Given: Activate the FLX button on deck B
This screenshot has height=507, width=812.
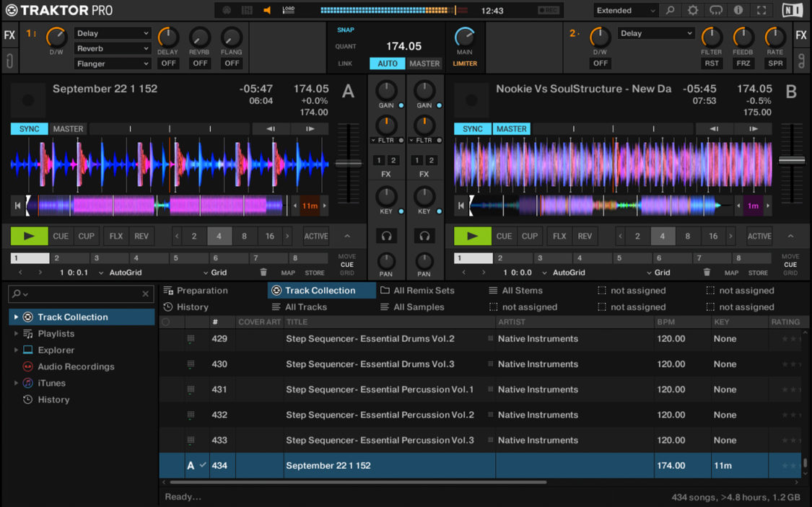Looking at the screenshot, I should (x=559, y=235).
